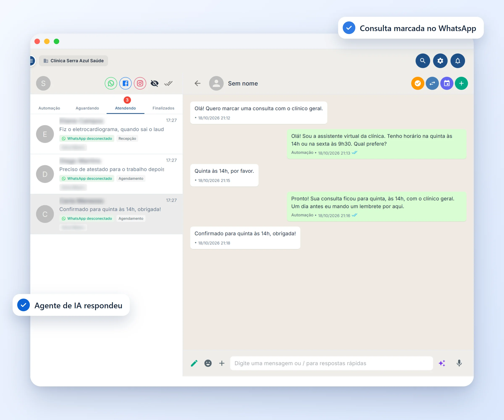Click the purple sparkle AI icon
This screenshot has width=504, height=420.
coord(442,363)
